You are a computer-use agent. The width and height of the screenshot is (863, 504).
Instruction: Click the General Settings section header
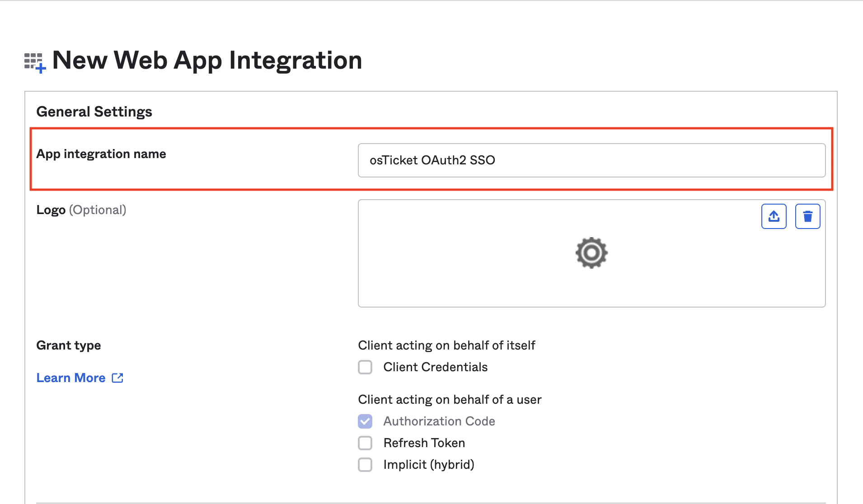tap(94, 111)
